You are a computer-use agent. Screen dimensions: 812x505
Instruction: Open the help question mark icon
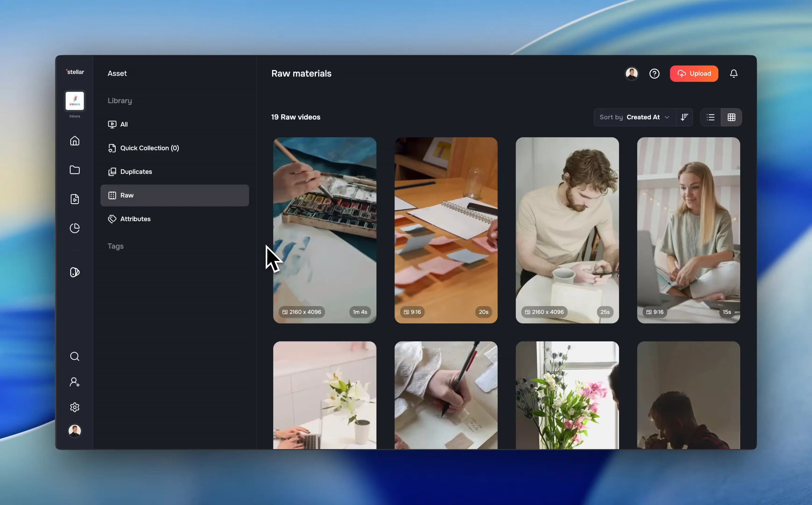tap(654, 73)
